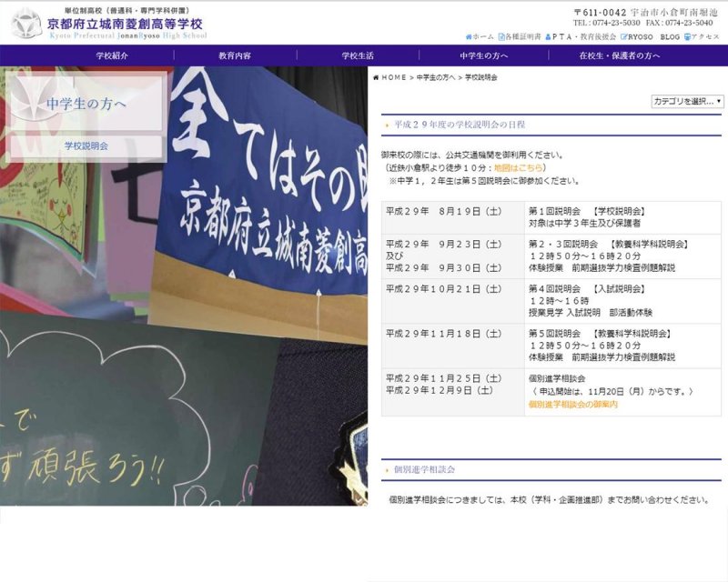The width and height of the screenshot is (728, 582).
Task: Go to 中学生の方へ in the main navigation
Action: point(483,55)
